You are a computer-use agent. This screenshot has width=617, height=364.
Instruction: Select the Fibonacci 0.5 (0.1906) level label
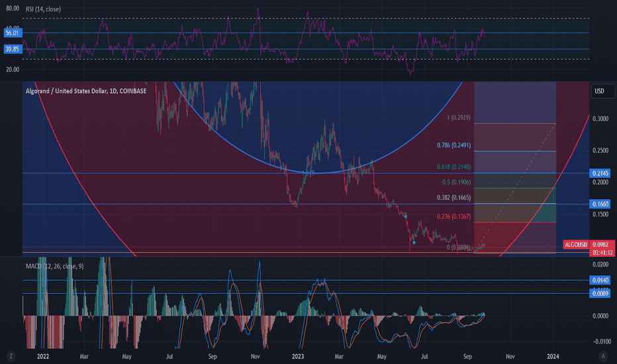coord(456,182)
